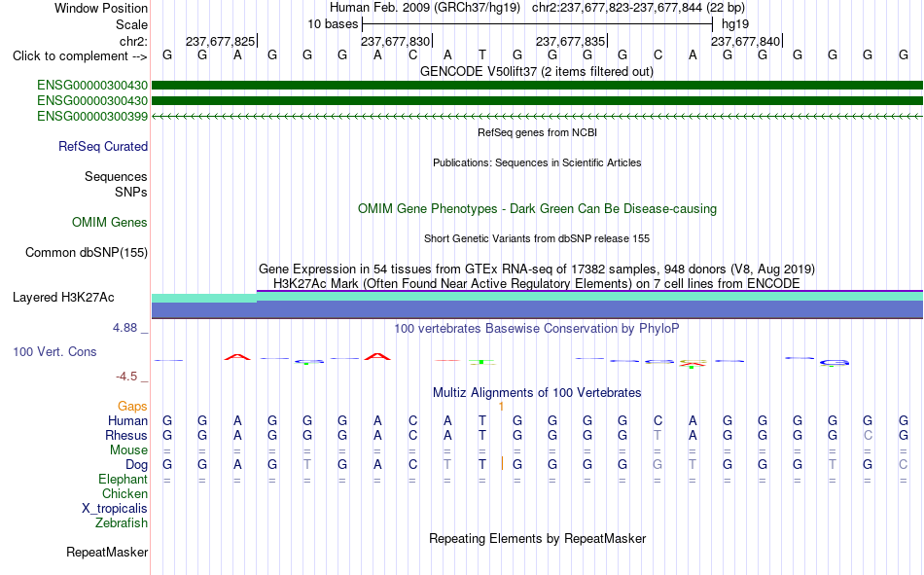Click 'Multiz Alignments of 100 Vertebrates' title
The height and width of the screenshot is (575, 924).
(x=537, y=393)
